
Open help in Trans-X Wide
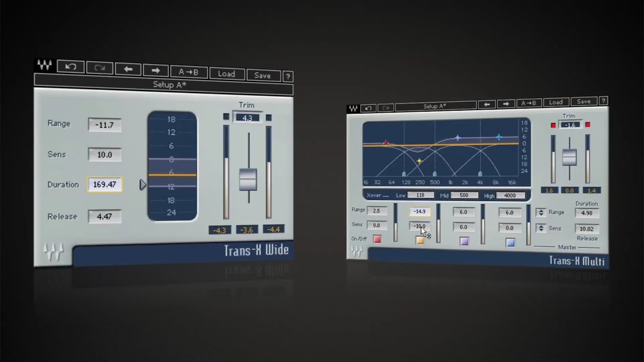(x=288, y=76)
